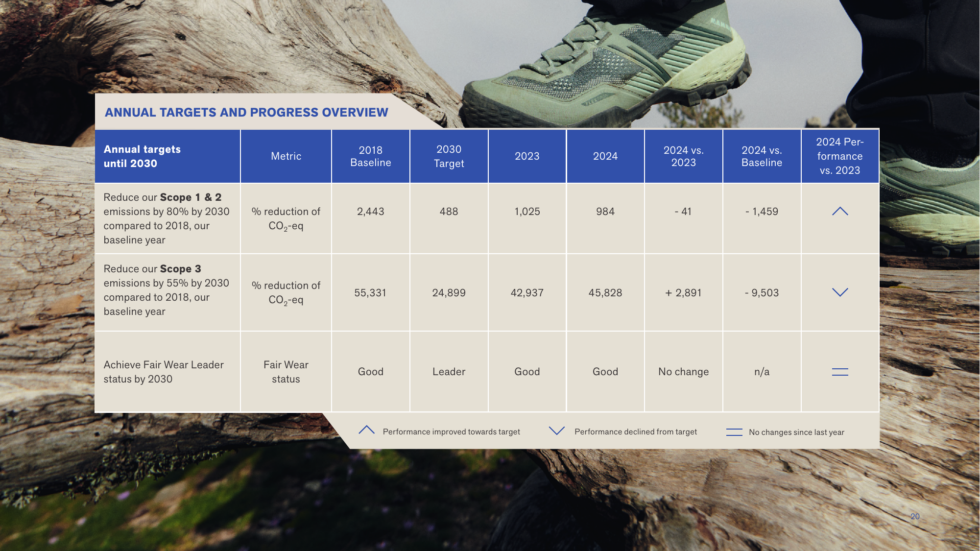This screenshot has width=980, height=551.
Task: Click the legend down arrow for performance declined
Action: [x=557, y=431]
